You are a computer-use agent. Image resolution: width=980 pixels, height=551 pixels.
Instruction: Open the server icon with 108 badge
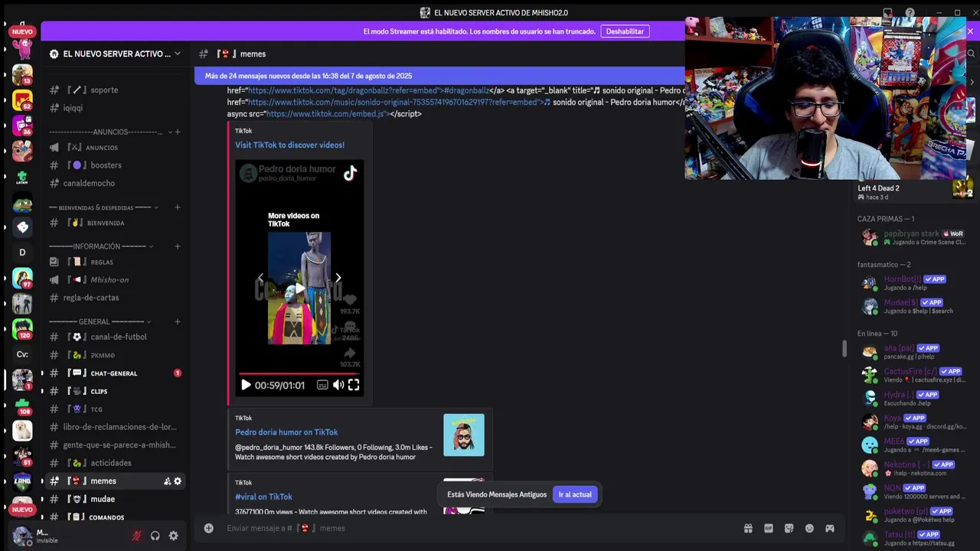click(x=22, y=405)
